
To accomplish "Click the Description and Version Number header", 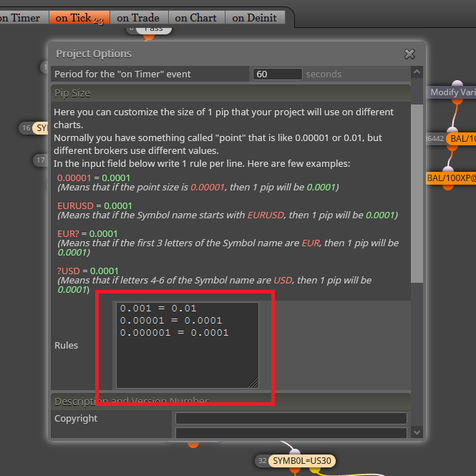I will point(230,402).
